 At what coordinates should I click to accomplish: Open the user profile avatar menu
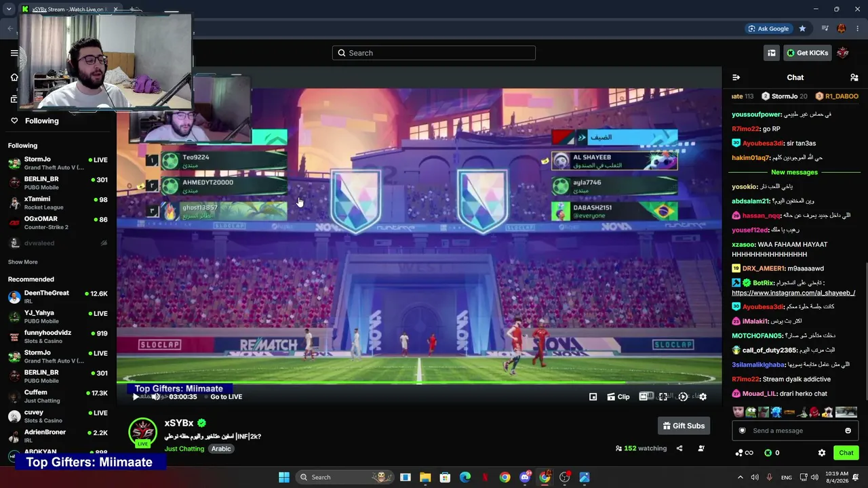[843, 53]
